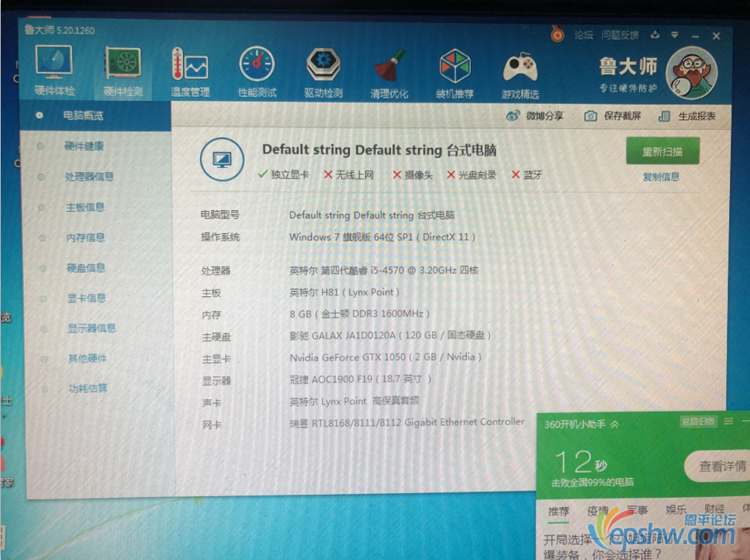Screen dimensions: 750x560
Task: Open the 问题反馈 feedback link
Action: (620, 35)
